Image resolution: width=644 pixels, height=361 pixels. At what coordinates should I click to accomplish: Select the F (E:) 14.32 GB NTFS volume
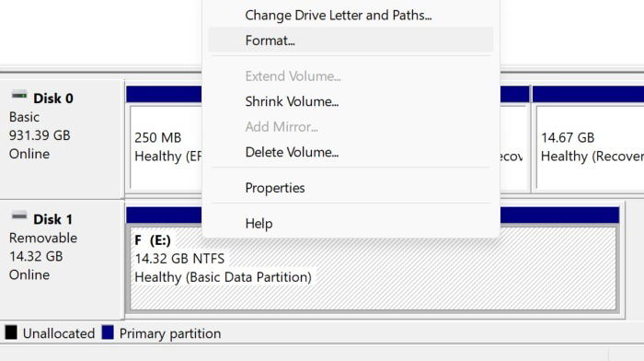(x=374, y=268)
